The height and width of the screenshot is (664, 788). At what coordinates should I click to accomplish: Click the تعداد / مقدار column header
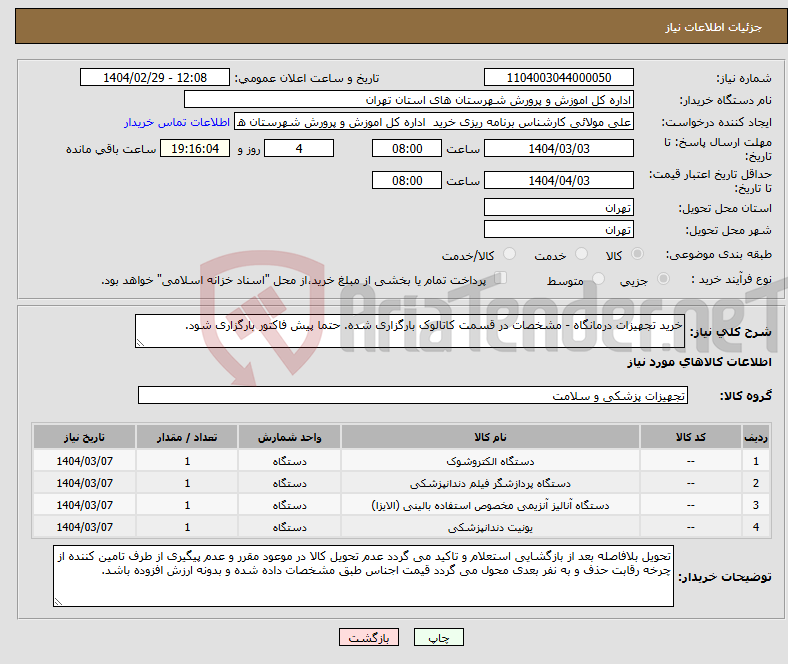coord(187,437)
